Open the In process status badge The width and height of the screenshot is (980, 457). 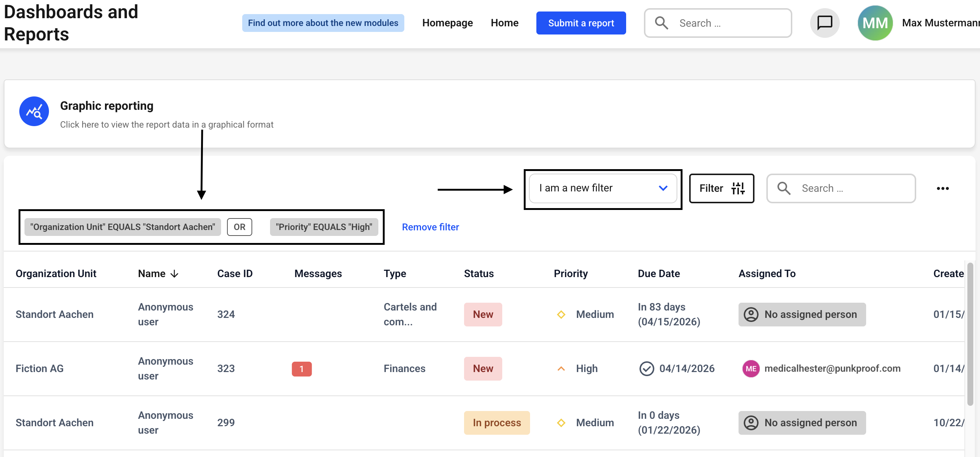point(496,423)
